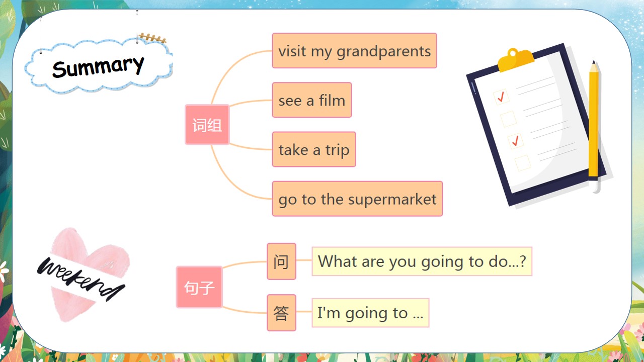
Task: Click the "see a film" box
Action: [x=311, y=100]
